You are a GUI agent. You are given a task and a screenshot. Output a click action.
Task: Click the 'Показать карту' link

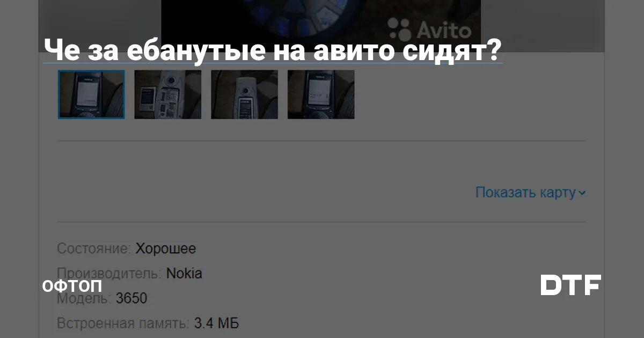coord(525,193)
